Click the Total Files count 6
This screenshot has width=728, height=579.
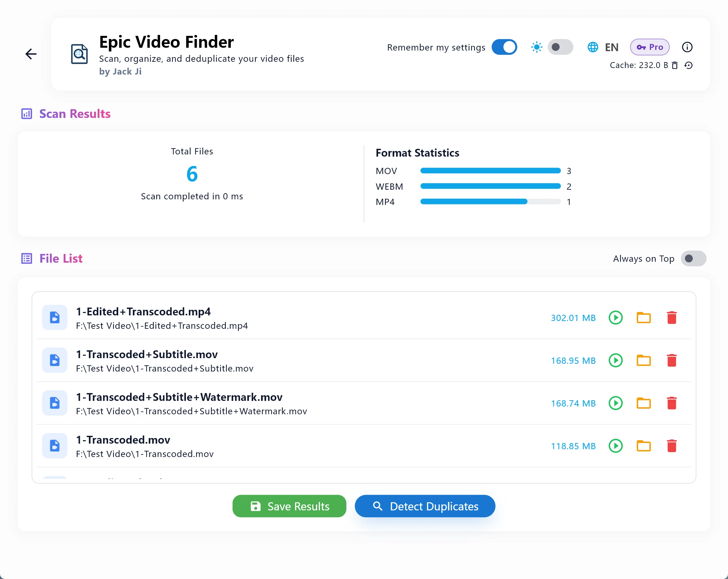coord(192,174)
